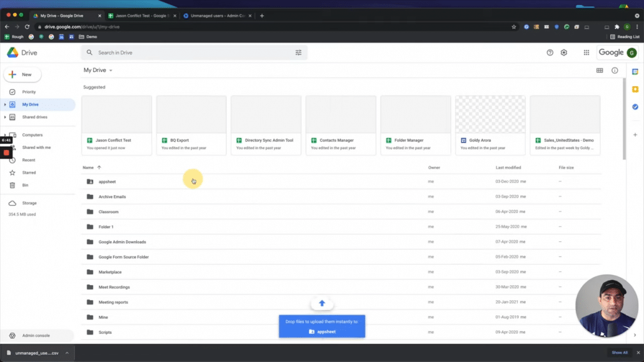Open Directory Sync Admin Tool card

[x=266, y=125]
